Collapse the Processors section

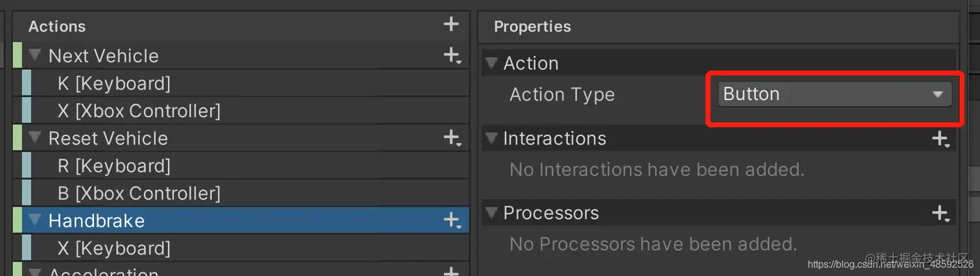492,213
